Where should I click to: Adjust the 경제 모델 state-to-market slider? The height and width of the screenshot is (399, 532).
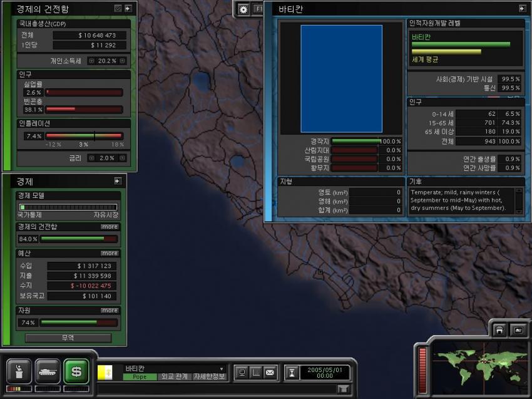68,207
